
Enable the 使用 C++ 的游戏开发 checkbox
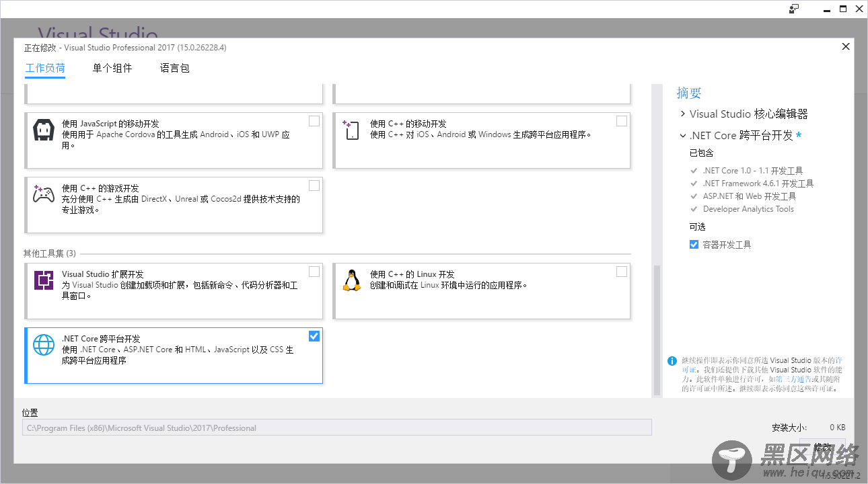[x=314, y=186]
